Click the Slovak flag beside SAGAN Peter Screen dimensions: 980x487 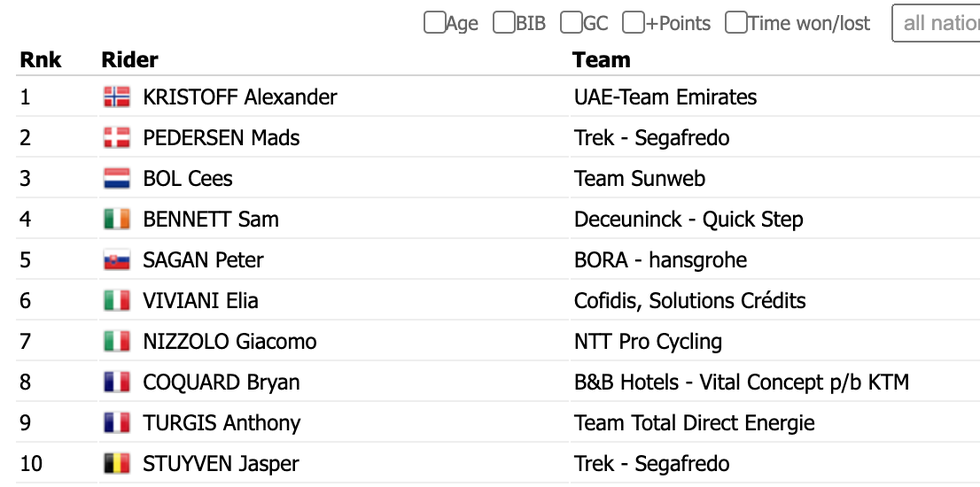117,260
